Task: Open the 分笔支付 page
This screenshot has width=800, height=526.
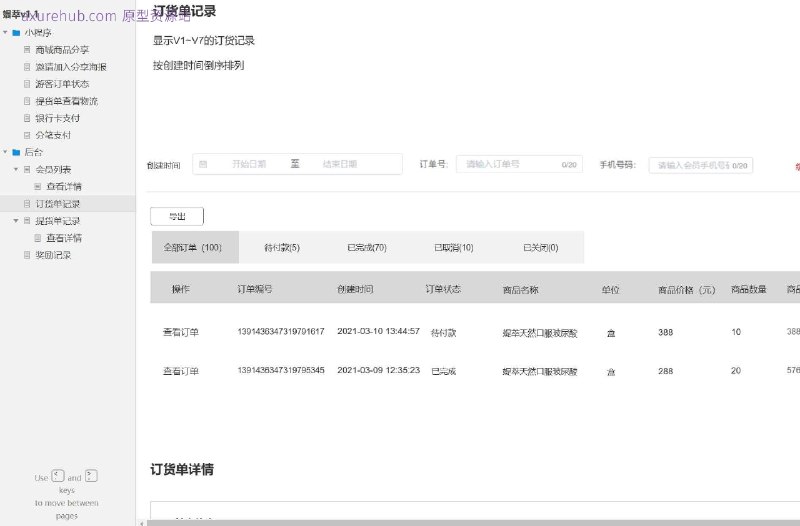Action: (53, 135)
